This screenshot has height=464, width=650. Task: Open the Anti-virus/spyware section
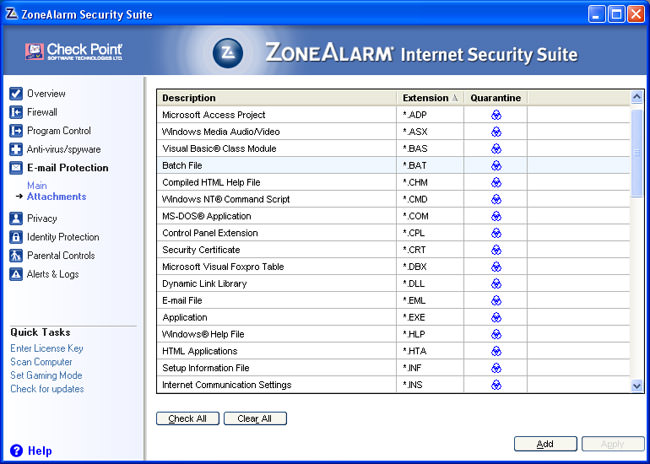coord(64,149)
